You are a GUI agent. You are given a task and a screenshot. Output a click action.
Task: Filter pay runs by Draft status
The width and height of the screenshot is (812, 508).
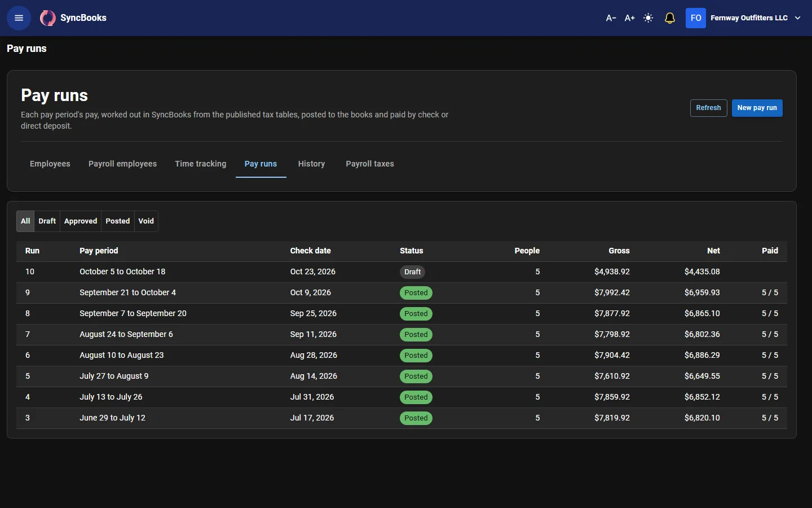click(x=47, y=221)
